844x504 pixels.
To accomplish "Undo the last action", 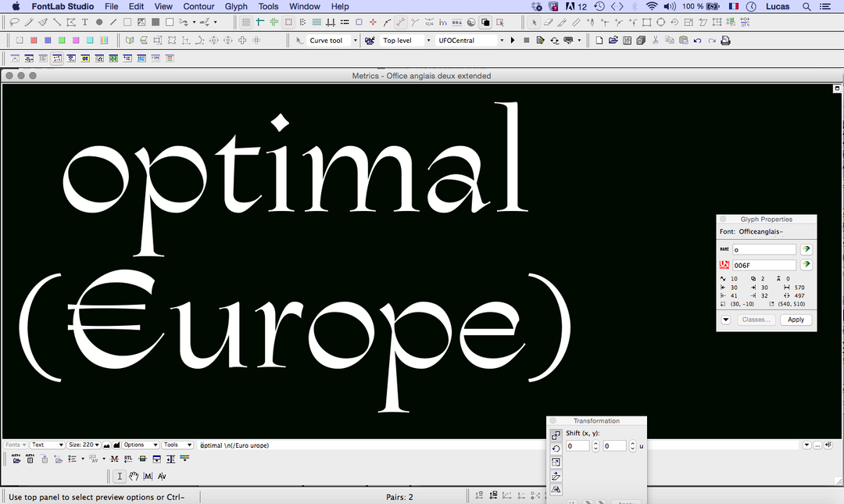I will click(698, 41).
